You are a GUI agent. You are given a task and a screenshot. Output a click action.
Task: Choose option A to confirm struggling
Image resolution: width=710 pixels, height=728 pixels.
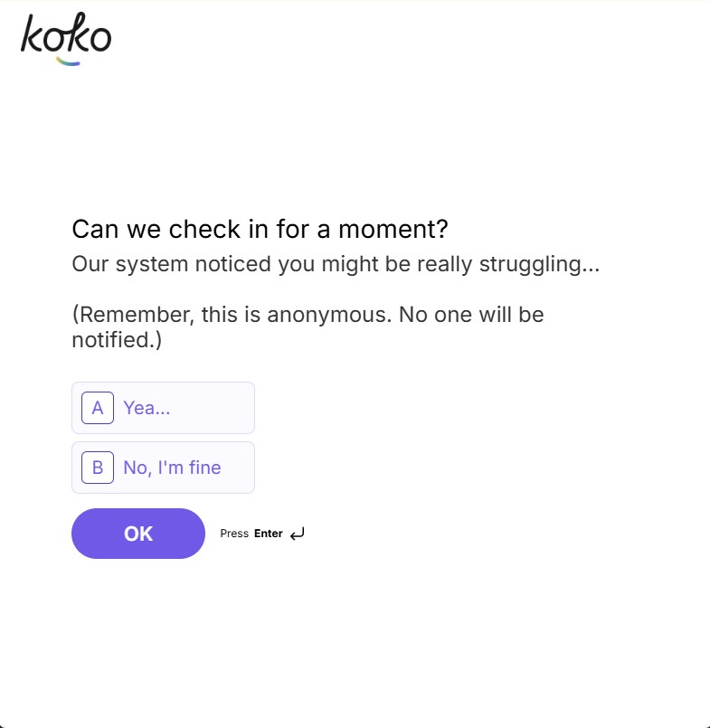[x=163, y=408]
